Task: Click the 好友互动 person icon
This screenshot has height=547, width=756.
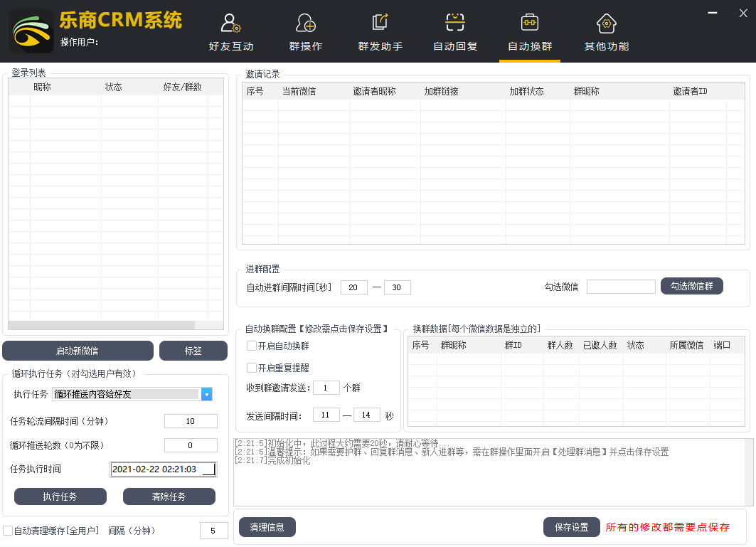Action: (x=230, y=23)
